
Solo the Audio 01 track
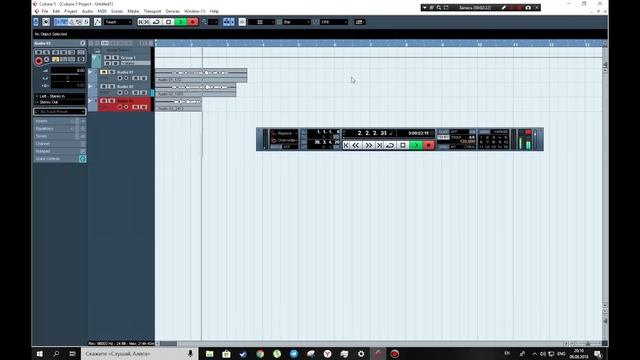tap(112, 72)
